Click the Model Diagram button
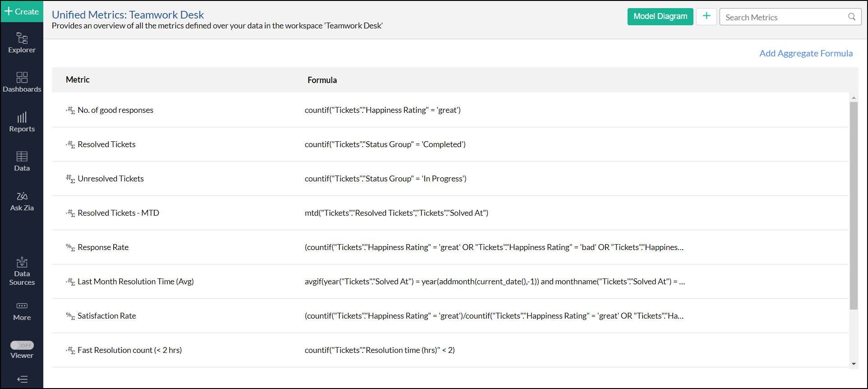The width and height of the screenshot is (868, 389). click(x=660, y=17)
